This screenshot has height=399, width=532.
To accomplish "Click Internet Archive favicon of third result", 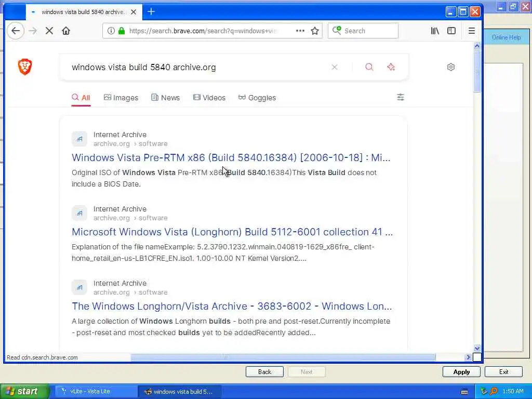I will coord(79,287).
